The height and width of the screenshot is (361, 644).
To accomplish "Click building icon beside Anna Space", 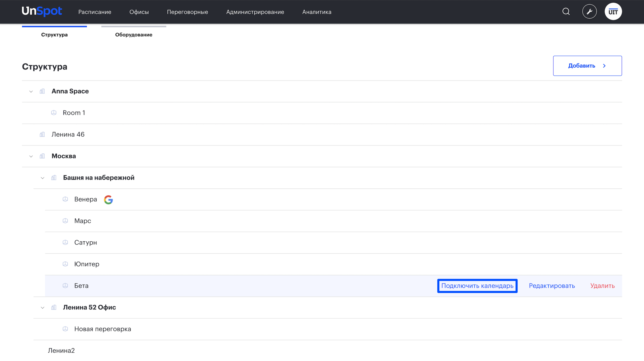I will click(42, 91).
